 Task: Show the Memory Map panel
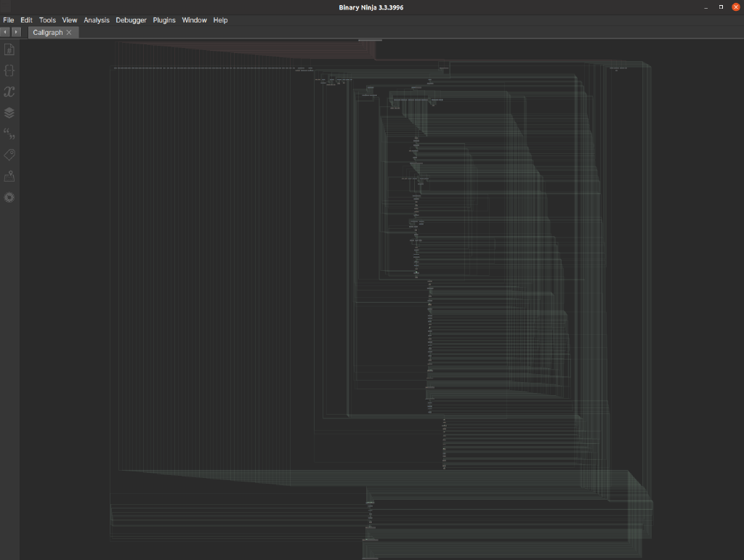[9, 176]
